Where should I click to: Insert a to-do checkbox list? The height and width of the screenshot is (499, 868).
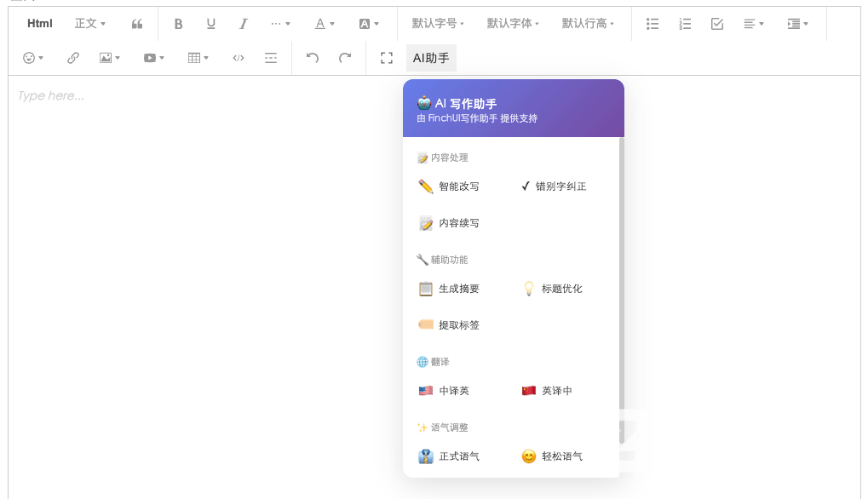coord(717,24)
